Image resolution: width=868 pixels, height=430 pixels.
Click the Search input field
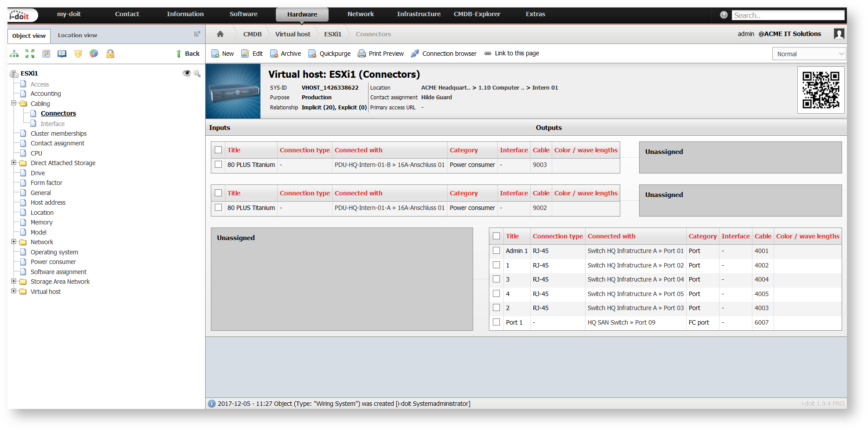788,15
